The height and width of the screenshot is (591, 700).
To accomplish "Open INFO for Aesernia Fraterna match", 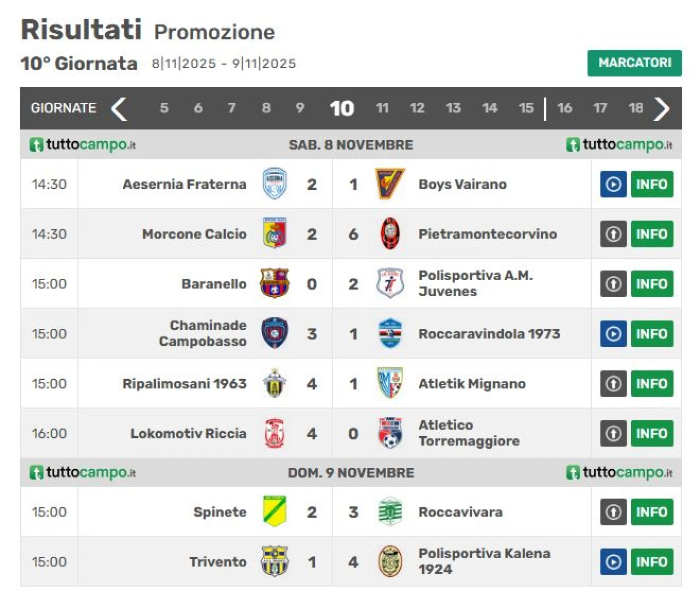I will pyautogui.click(x=651, y=184).
